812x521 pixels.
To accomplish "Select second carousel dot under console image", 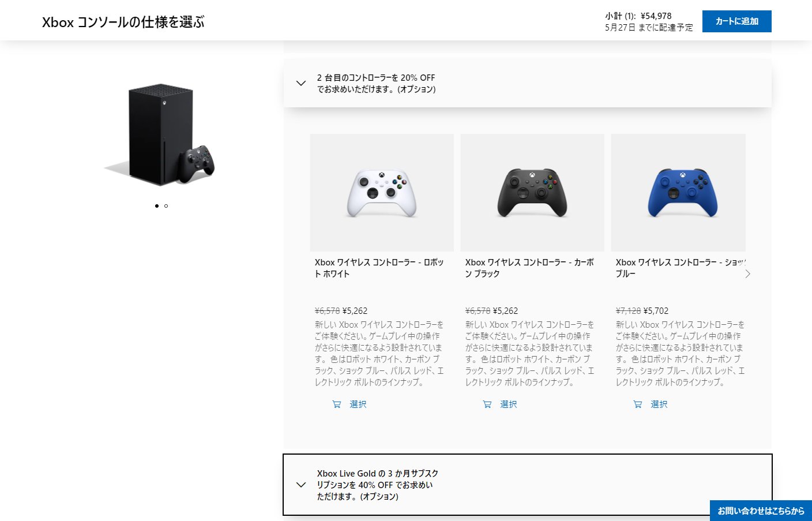I will click(x=166, y=206).
